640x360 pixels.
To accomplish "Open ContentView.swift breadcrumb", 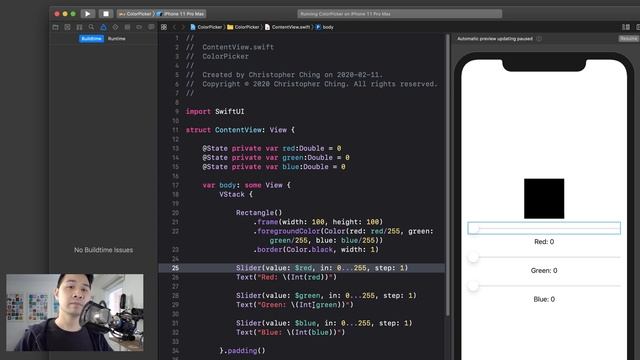I will [x=287, y=27].
